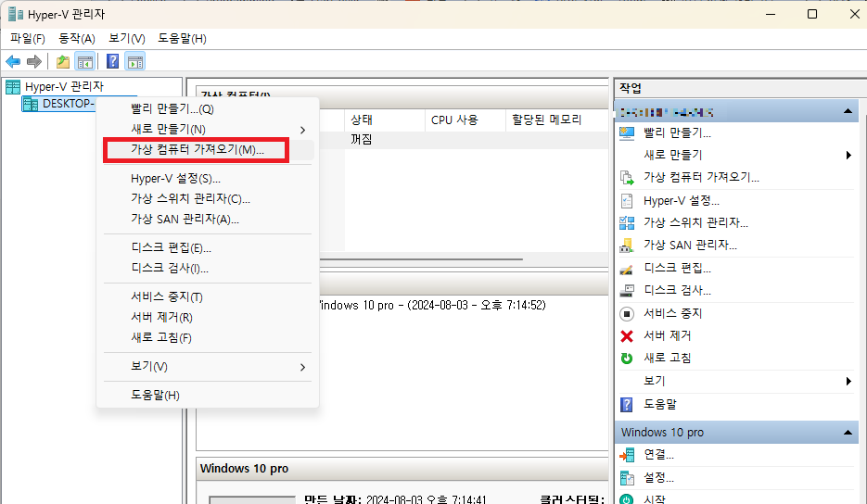Click the 빨리 만들기 icon in Actions pane

point(627,133)
